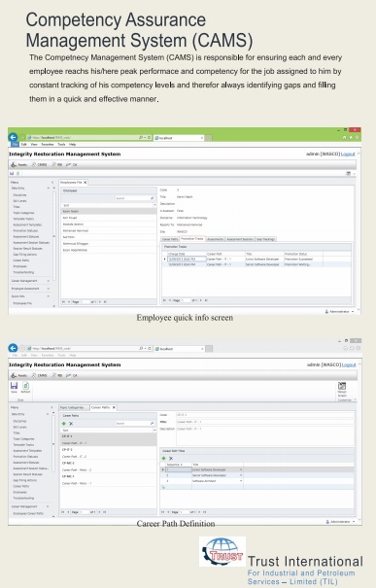Switch to Gap Trackings tab in employee details
The width and height of the screenshot is (376, 588).
click(x=266, y=239)
